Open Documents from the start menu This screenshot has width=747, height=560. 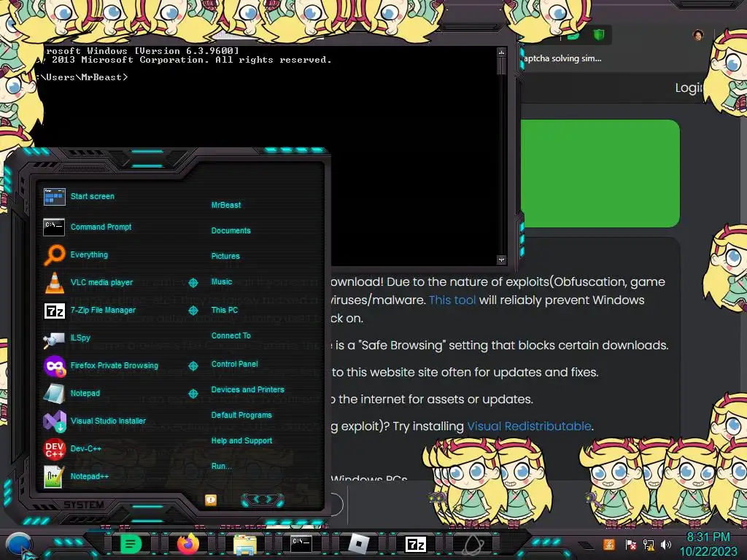click(x=231, y=230)
